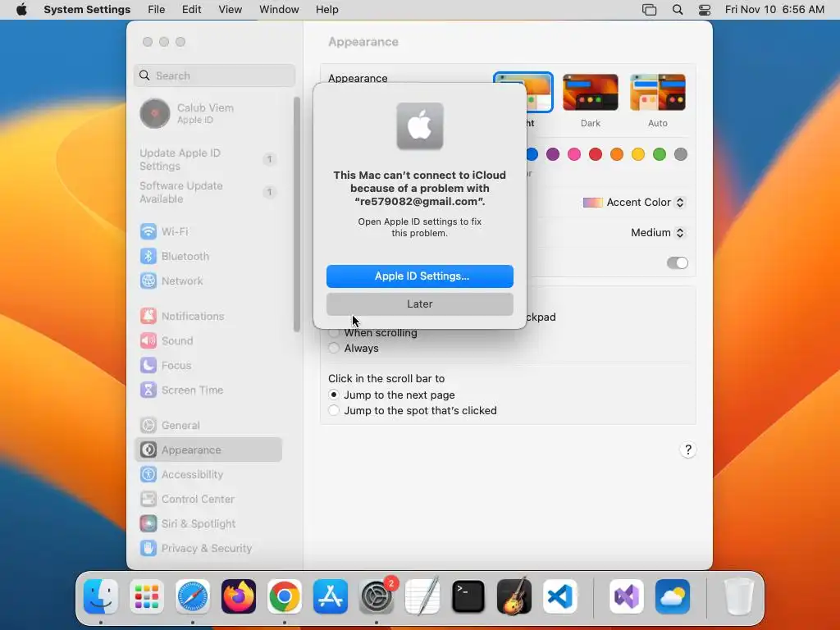This screenshot has height=630, width=840.
Task: Select General gear icon in sidebar
Action: [148, 426]
